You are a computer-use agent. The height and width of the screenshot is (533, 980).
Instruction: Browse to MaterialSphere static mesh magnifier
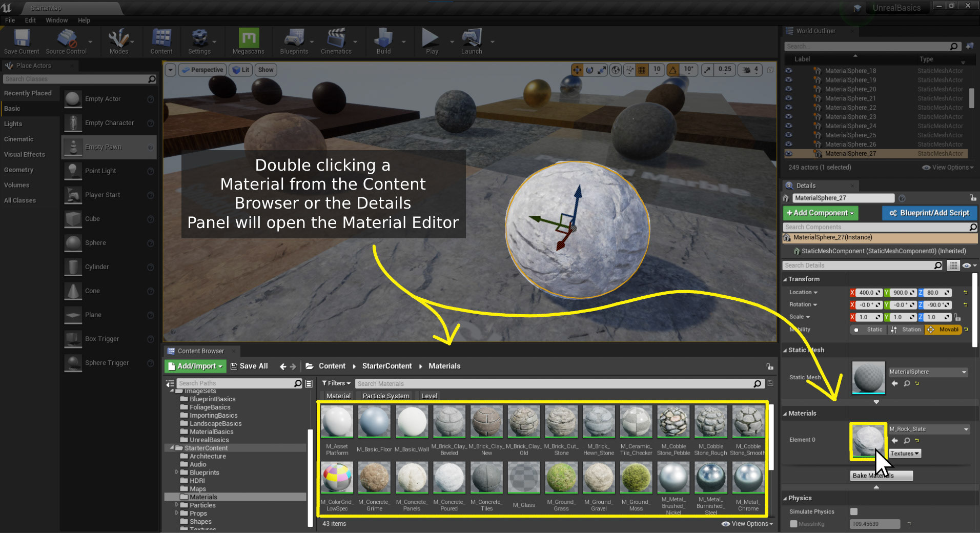click(x=907, y=383)
